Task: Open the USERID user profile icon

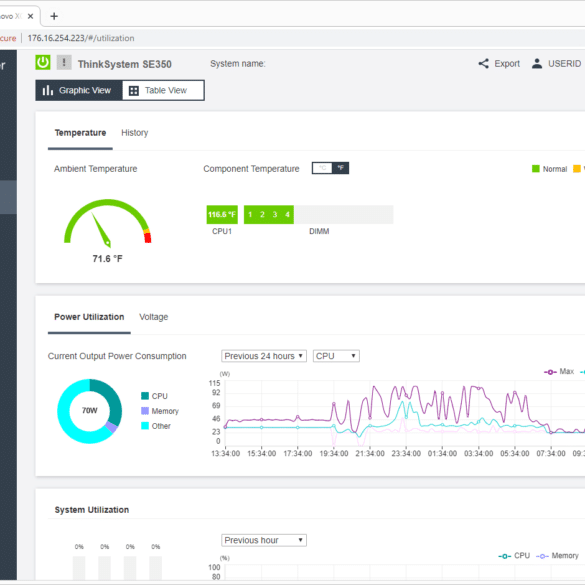Action: [x=537, y=63]
